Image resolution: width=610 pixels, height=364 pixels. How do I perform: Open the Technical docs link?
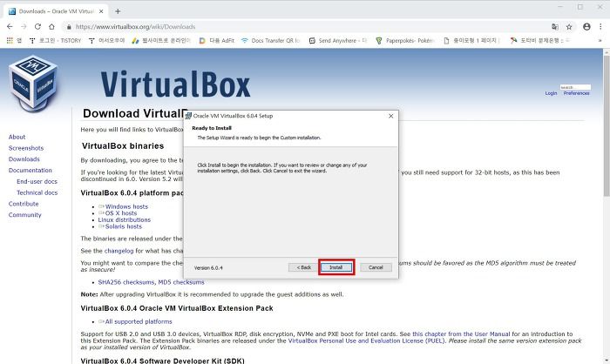click(37, 192)
